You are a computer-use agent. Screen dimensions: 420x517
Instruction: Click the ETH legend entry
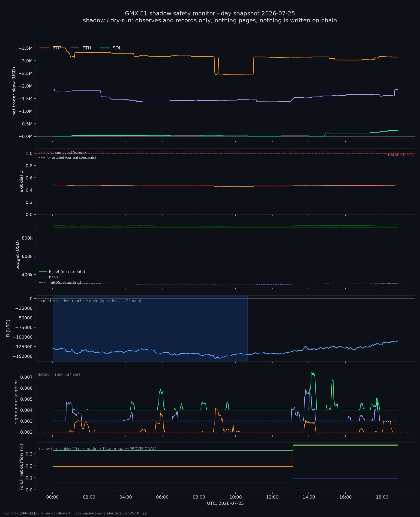(x=80, y=48)
